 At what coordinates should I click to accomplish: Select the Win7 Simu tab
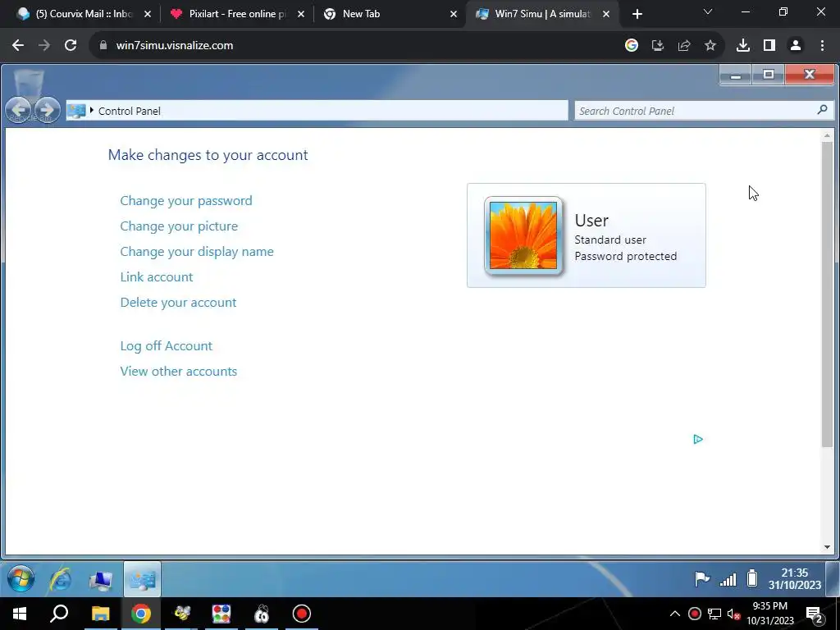(542, 14)
